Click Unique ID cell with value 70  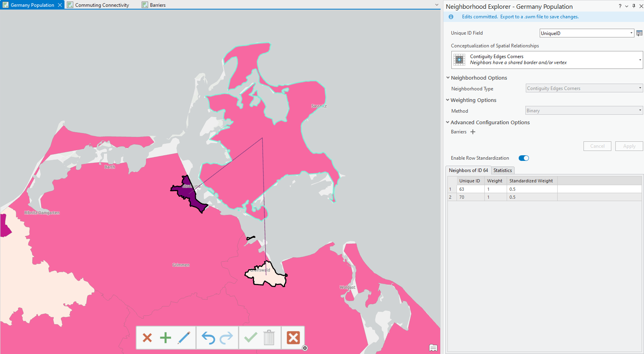[x=470, y=197]
